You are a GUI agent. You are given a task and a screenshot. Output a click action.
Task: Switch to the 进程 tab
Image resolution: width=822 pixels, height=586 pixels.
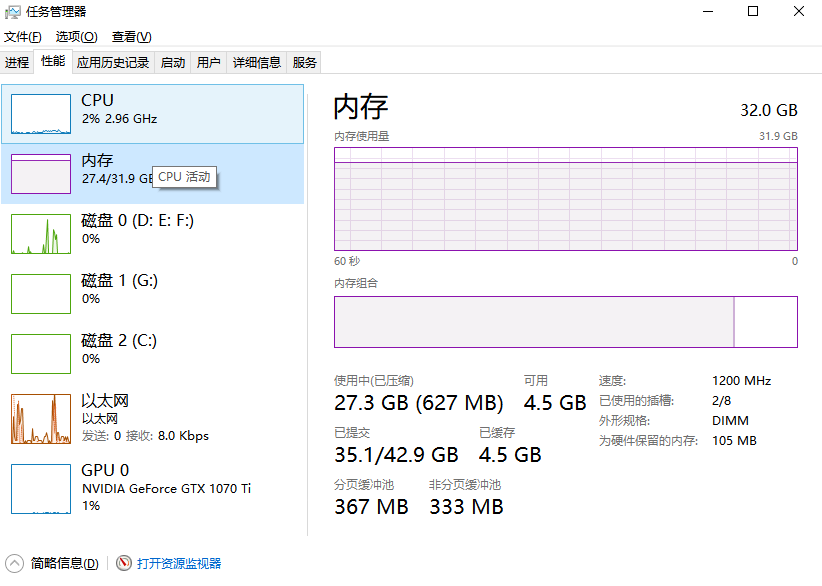click(17, 62)
